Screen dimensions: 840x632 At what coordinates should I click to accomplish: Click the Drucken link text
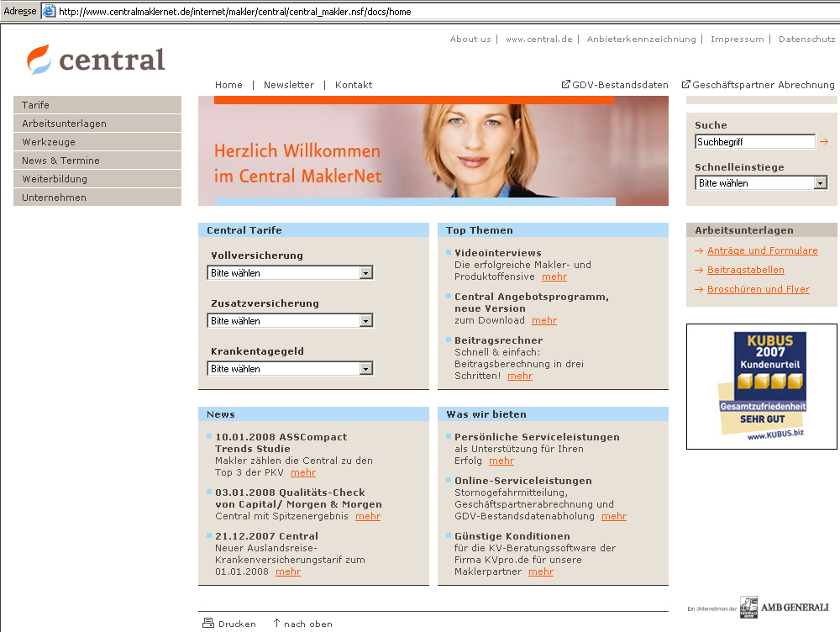(x=238, y=624)
